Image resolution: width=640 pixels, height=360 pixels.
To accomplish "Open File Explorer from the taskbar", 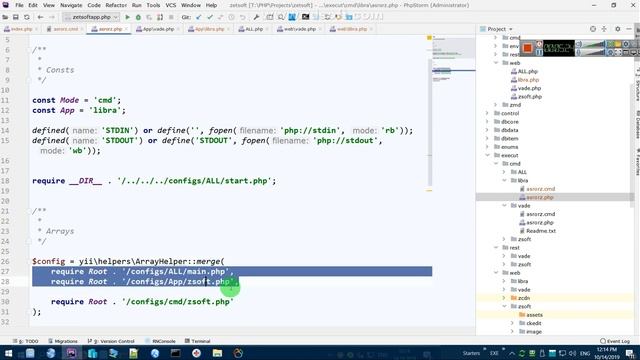I will [217, 353].
